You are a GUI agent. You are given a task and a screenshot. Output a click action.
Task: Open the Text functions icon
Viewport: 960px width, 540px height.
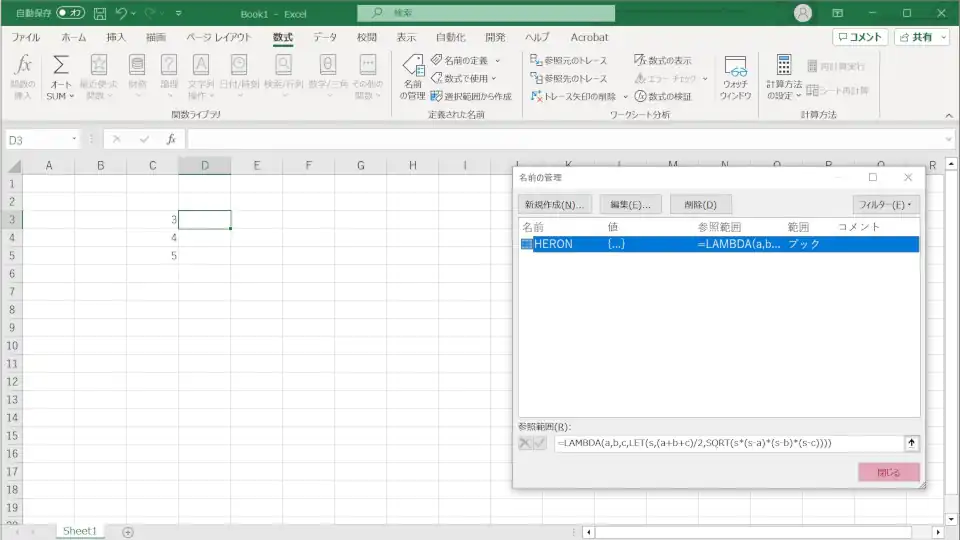[201, 65]
